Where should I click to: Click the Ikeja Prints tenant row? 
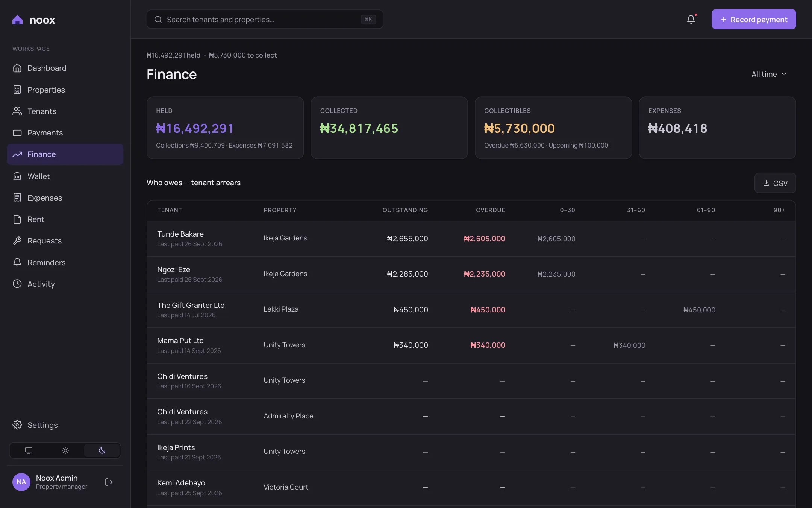471,452
